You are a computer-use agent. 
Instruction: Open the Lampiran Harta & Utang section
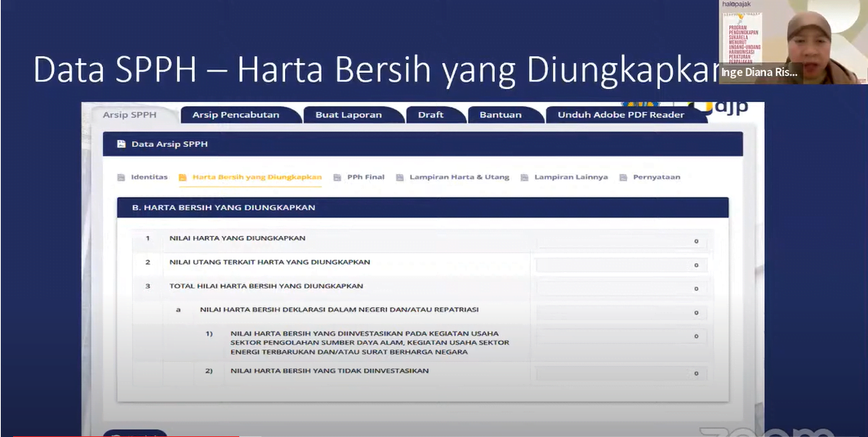pos(459,177)
